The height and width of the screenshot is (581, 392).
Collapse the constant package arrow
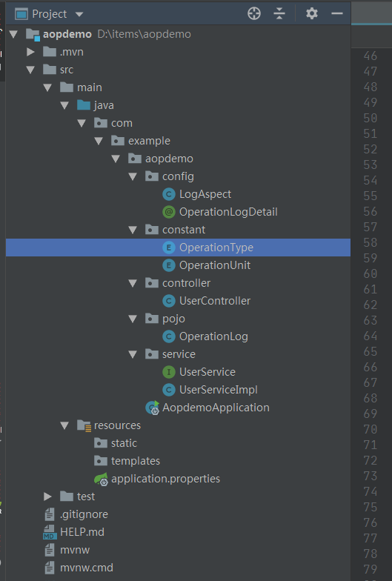[x=133, y=230]
